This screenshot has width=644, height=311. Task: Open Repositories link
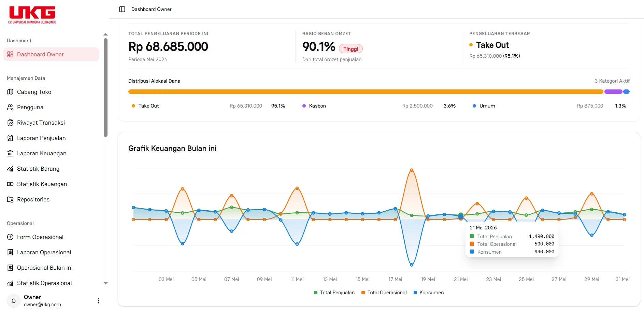click(51, 199)
